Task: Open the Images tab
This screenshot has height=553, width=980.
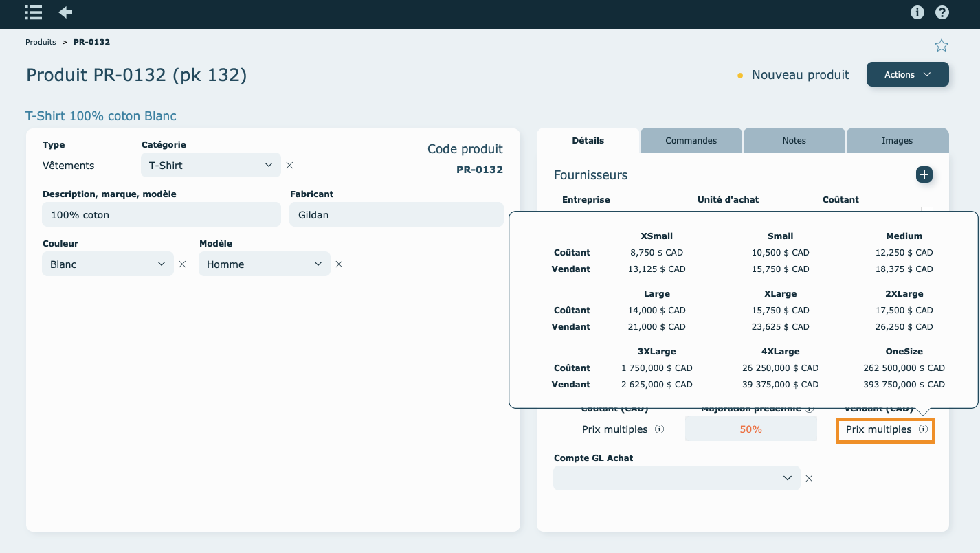Action: pyautogui.click(x=897, y=141)
